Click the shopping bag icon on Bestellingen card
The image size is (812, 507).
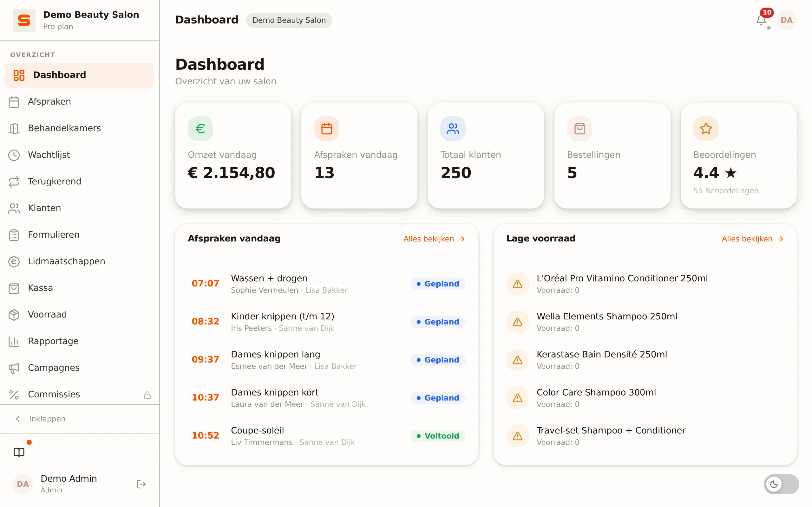click(580, 128)
